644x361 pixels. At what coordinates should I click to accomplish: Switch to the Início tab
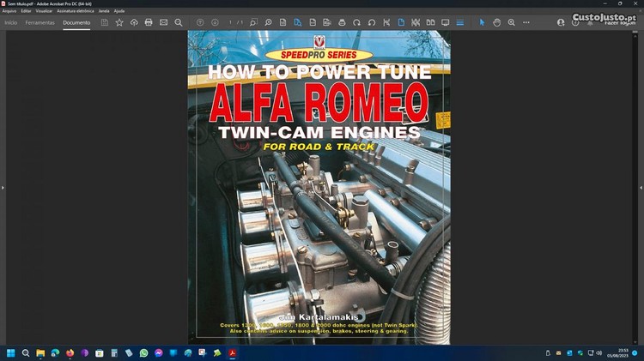click(11, 22)
